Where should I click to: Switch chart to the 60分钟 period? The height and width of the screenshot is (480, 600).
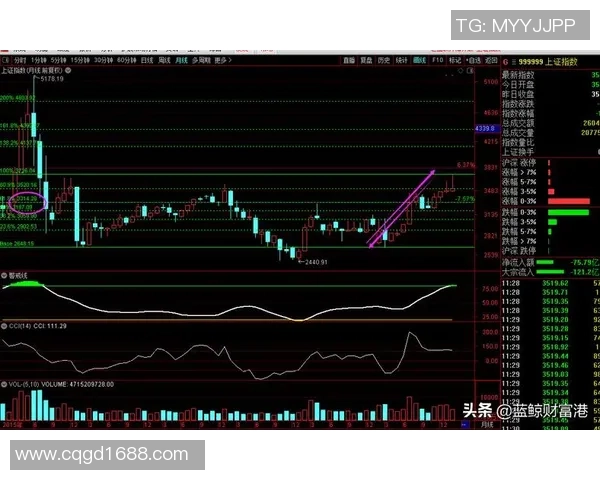(x=124, y=61)
